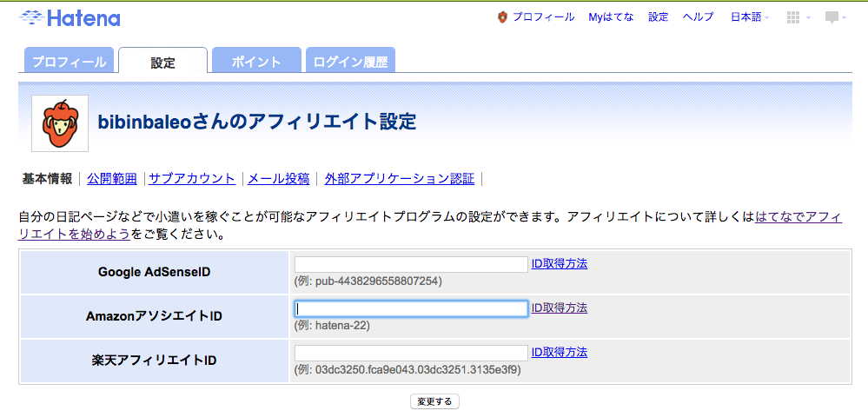Image resolution: width=868 pixels, height=417 pixels.
Task: Click the bibinbaleoさんのアフィリエイト設定 heading
Action: click(x=257, y=122)
